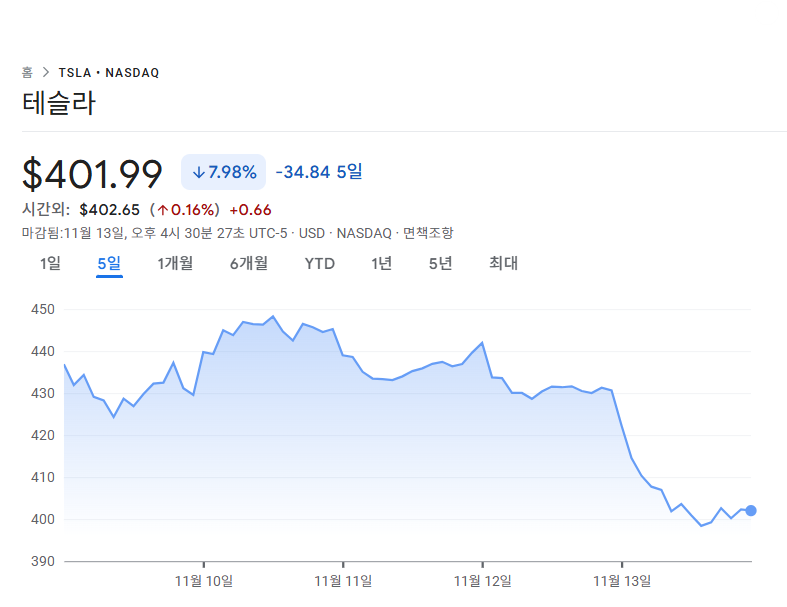View the 1년 chart range
The width and height of the screenshot is (787, 607).
[381, 264]
